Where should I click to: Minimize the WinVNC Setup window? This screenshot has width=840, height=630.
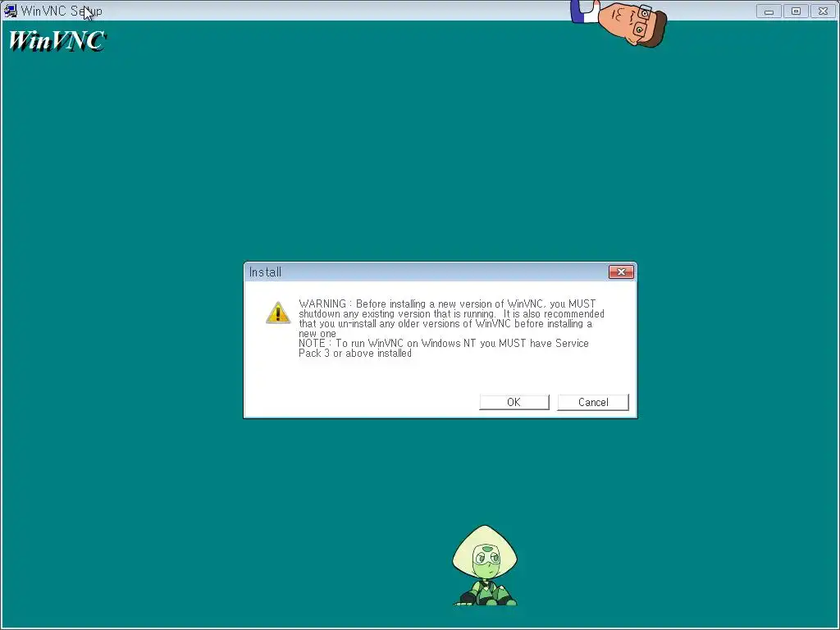(x=769, y=11)
